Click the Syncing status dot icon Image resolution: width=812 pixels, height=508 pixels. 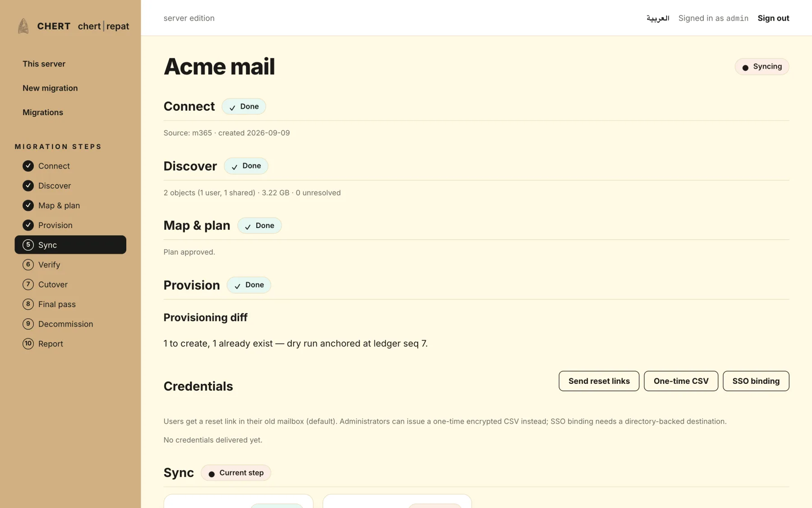pos(745,67)
